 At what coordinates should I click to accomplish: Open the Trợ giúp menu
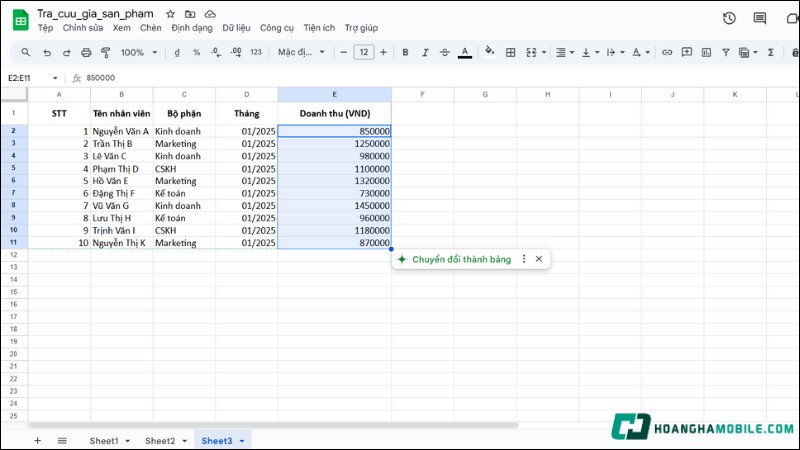click(361, 28)
